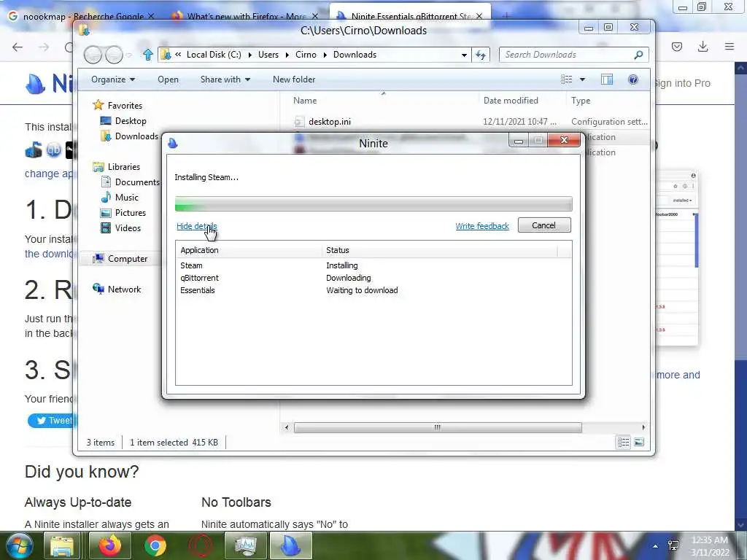Launch Google Chrome from the taskbar
The width and height of the screenshot is (747, 560).
pos(155,545)
